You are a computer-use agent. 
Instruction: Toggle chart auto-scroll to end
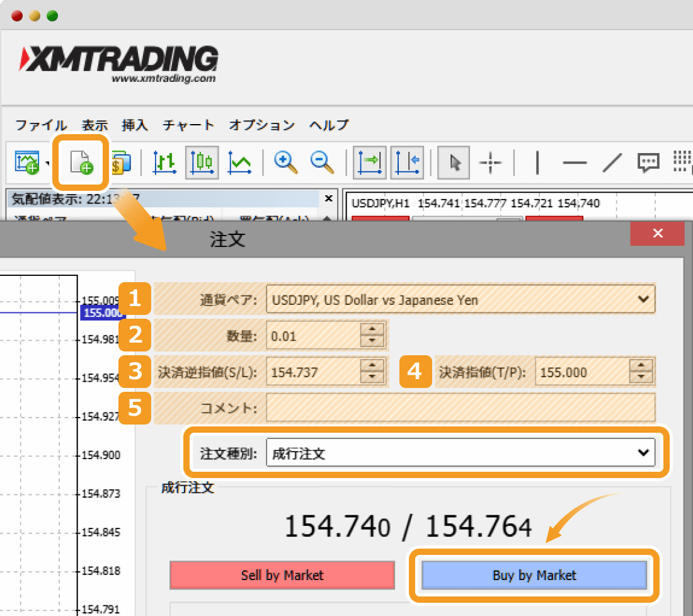[x=369, y=163]
